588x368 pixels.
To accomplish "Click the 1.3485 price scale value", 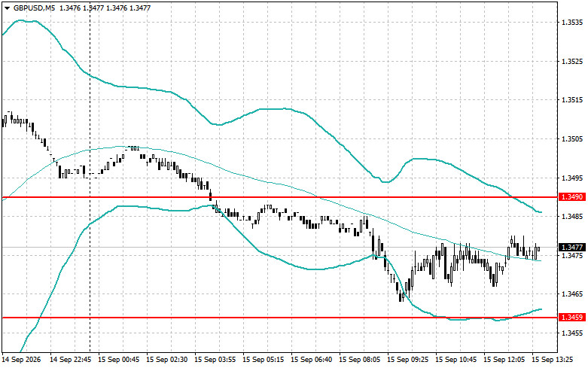I will 572,216.
